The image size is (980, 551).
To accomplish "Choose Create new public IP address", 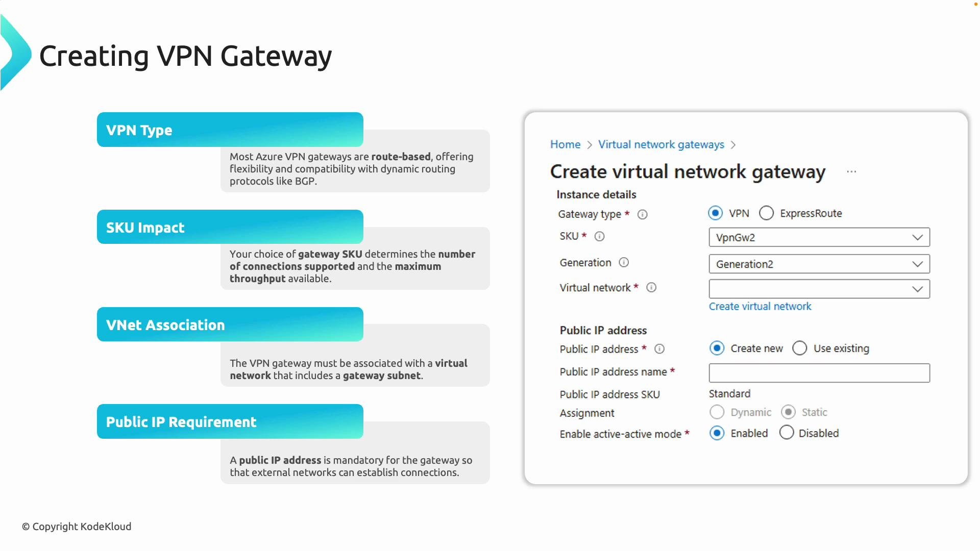I will (717, 348).
